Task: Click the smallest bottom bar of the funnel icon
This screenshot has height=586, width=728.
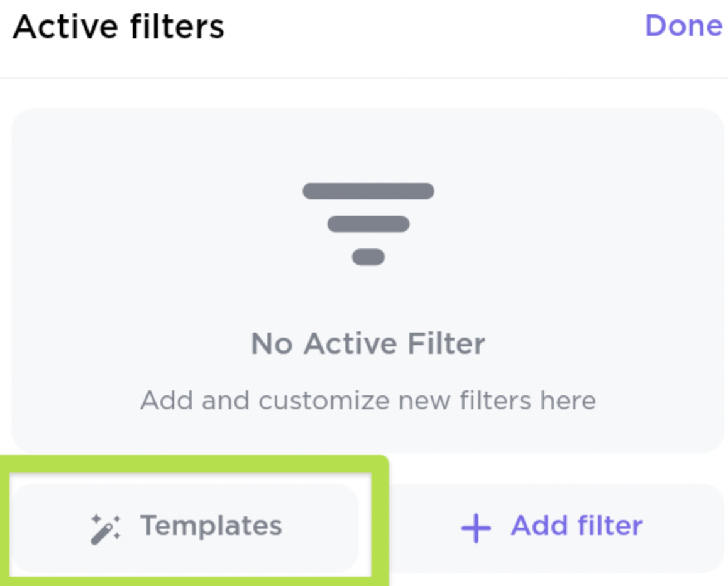Action: pos(368,257)
